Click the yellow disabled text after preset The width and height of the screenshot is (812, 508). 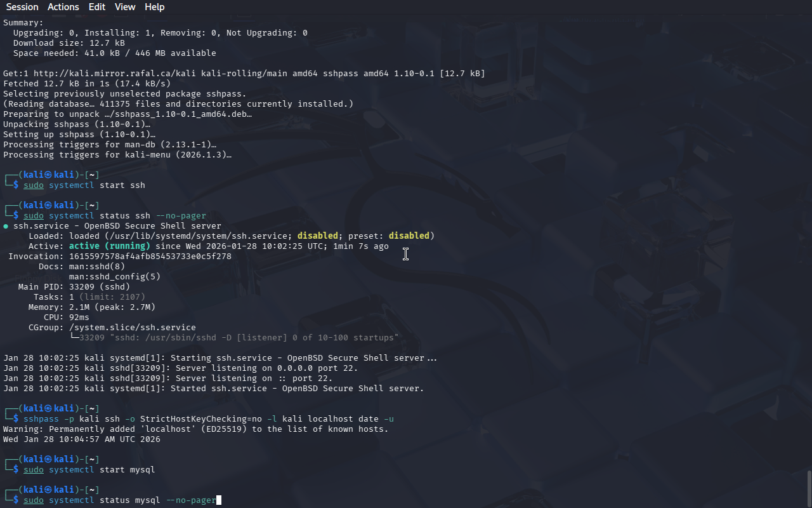point(409,236)
